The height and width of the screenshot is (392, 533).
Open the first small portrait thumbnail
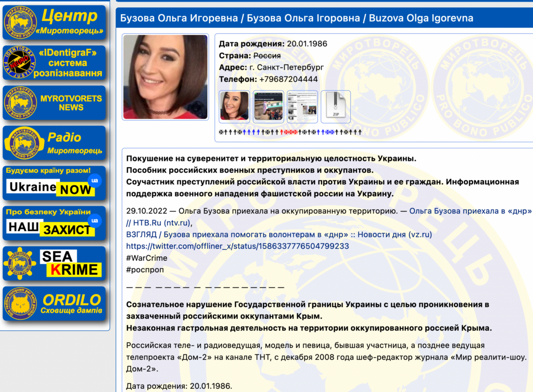tap(234, 107)
